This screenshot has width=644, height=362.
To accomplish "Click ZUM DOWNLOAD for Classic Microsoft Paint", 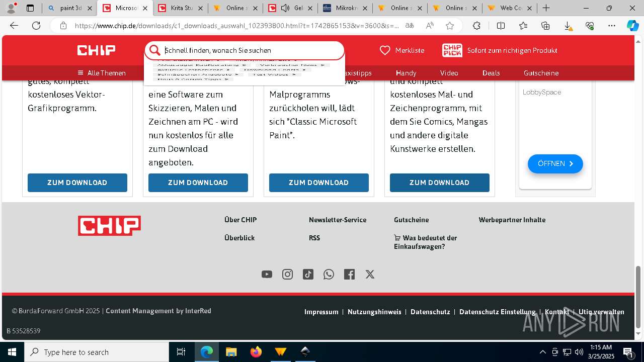I will (319, 183).
